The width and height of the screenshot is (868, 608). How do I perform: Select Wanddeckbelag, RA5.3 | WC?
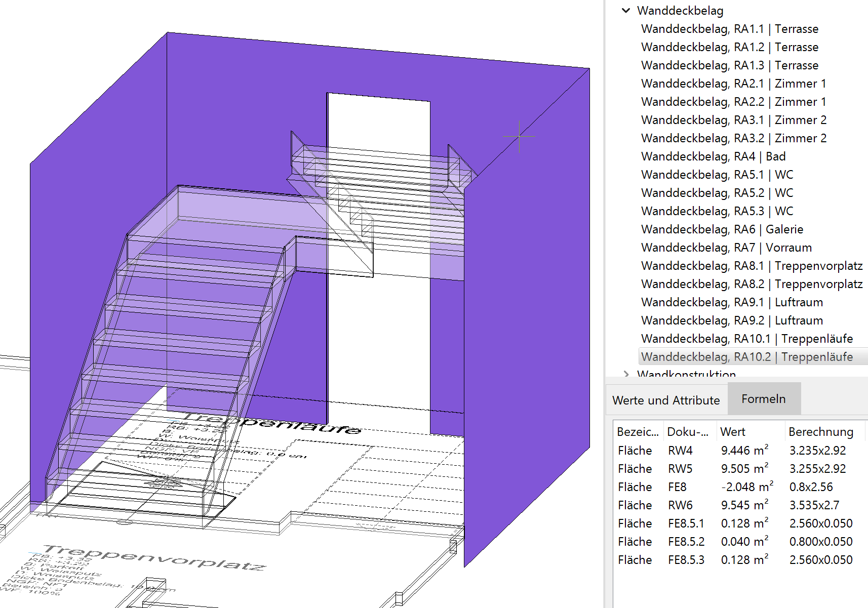(x=717, y=211)
